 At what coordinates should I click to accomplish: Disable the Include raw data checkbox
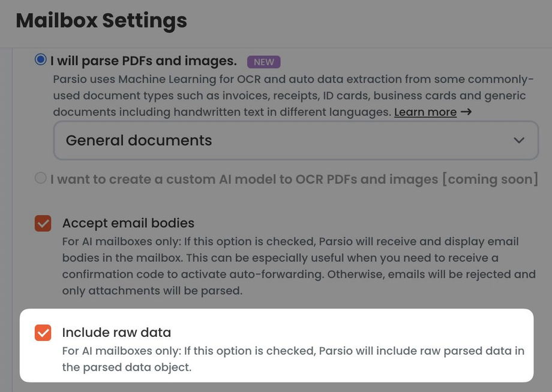click(x=43, y=333)
